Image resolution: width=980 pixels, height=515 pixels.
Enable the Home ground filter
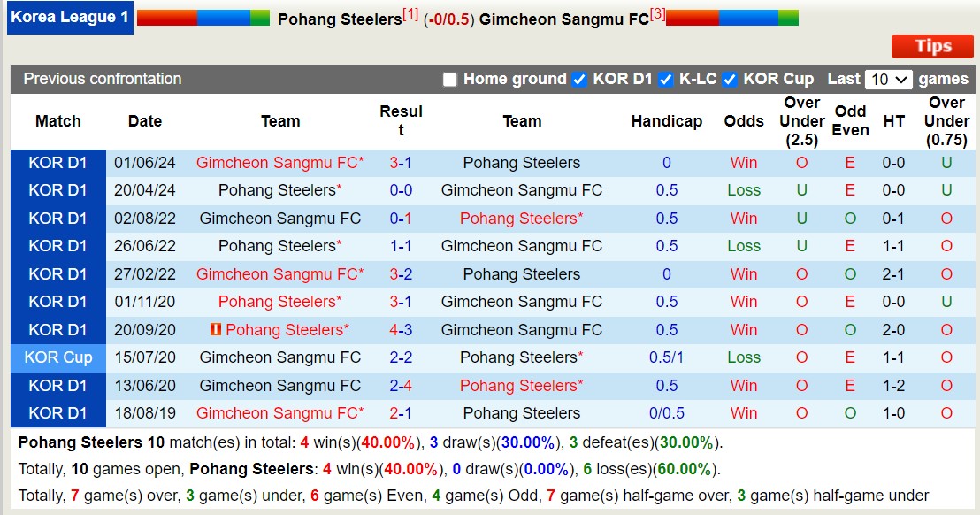[449, 79]
